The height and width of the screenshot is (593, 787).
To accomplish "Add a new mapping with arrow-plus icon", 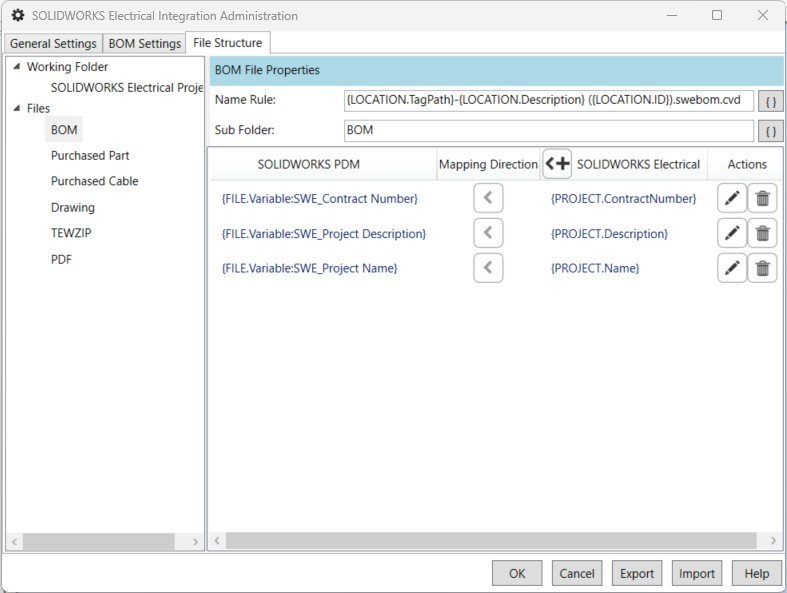I will (557, 164).
